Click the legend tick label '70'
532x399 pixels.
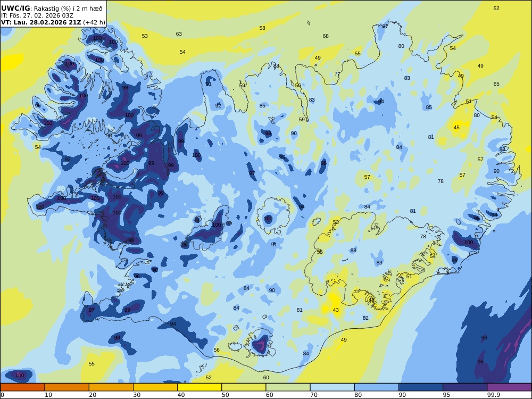click(x=314, y=395)
